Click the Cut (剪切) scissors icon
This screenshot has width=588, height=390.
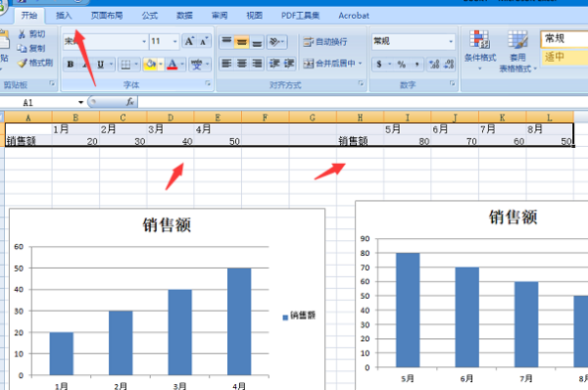coord(23,34)
